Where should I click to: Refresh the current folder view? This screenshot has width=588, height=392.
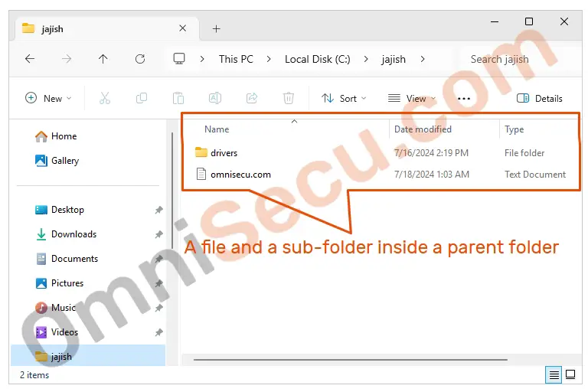click(x=140, y=59)
